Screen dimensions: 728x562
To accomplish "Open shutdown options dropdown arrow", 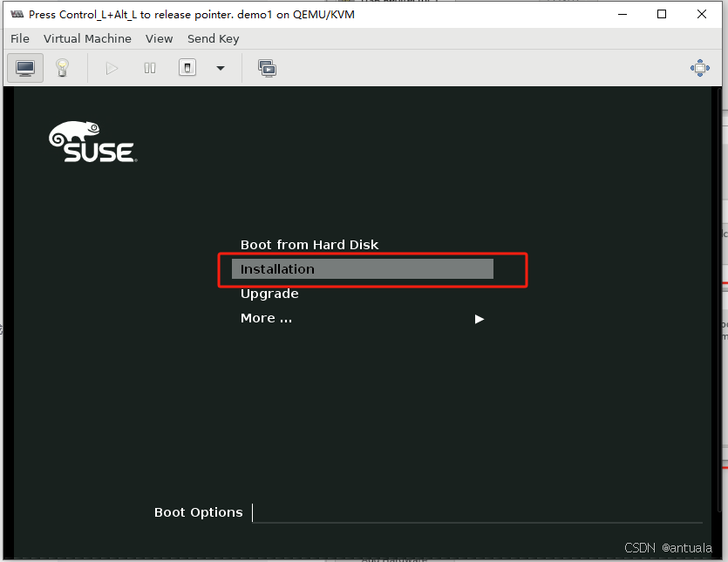I will pyautogui.click(x=221, y=69).
